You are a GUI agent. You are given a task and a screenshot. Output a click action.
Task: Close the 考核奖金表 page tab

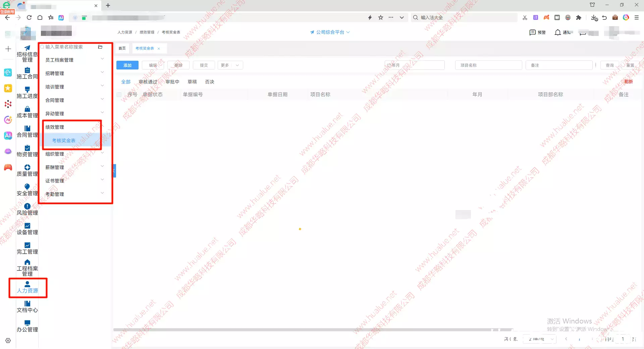pyautogui.click(x=159, y=49)
